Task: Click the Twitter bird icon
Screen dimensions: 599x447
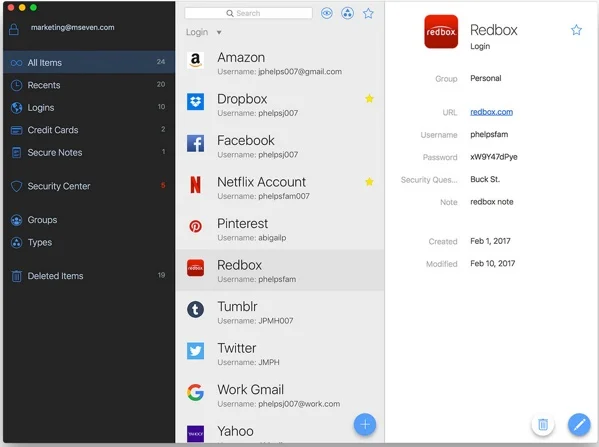Action: 195,351
